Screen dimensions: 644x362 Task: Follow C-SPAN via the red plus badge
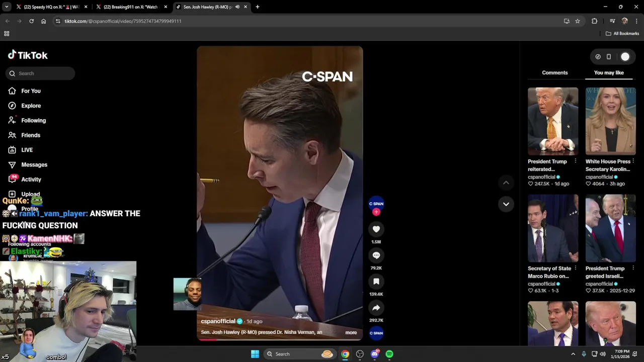[376, 212]
